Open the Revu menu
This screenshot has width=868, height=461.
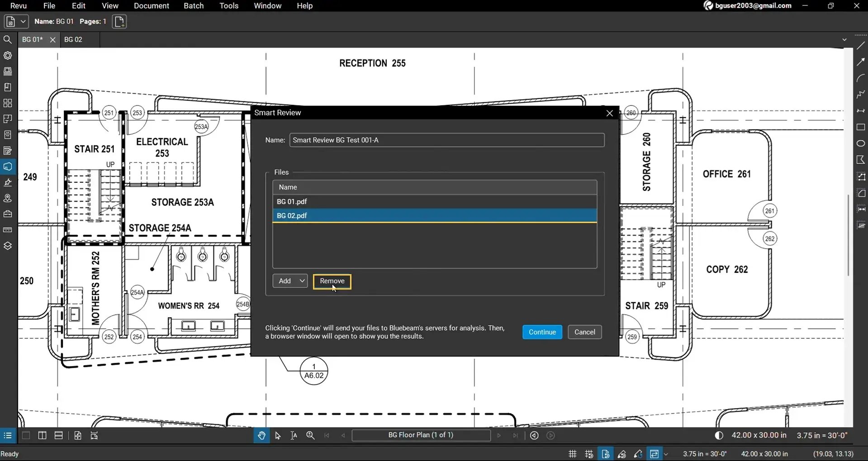19,6
